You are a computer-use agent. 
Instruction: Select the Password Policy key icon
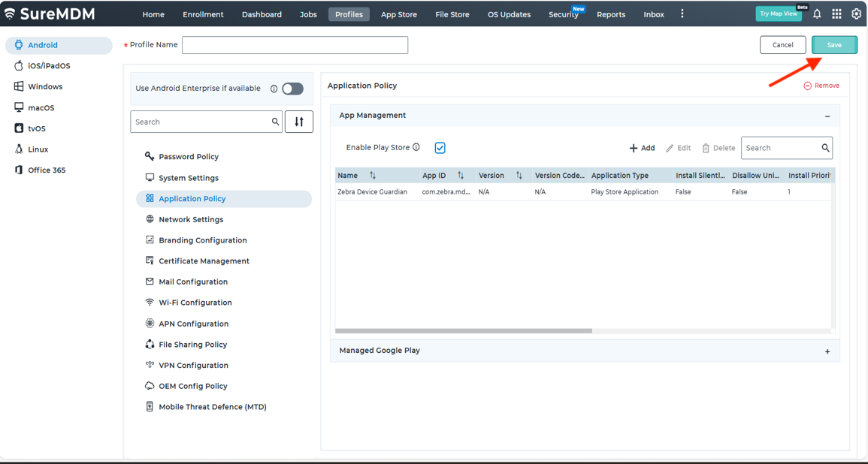pyautogui.click(x=150, y=156)
